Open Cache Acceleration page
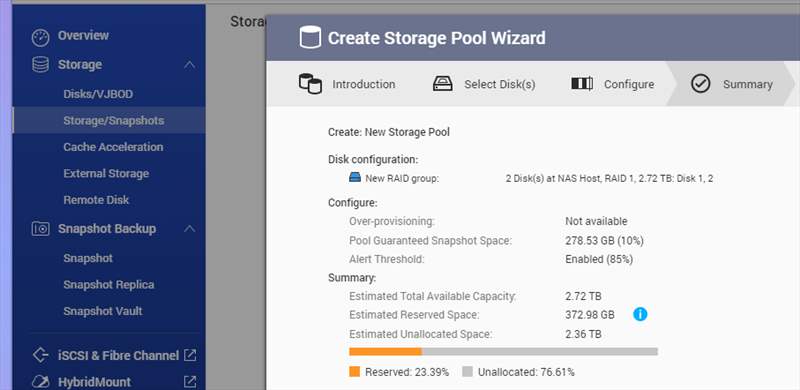 pos(113,147)
